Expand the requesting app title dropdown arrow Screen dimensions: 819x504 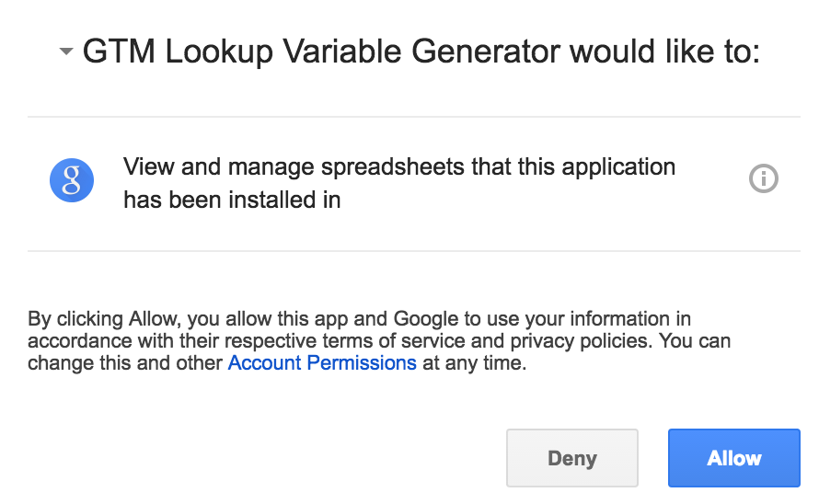pyautogui.click(x=65, y=52)
